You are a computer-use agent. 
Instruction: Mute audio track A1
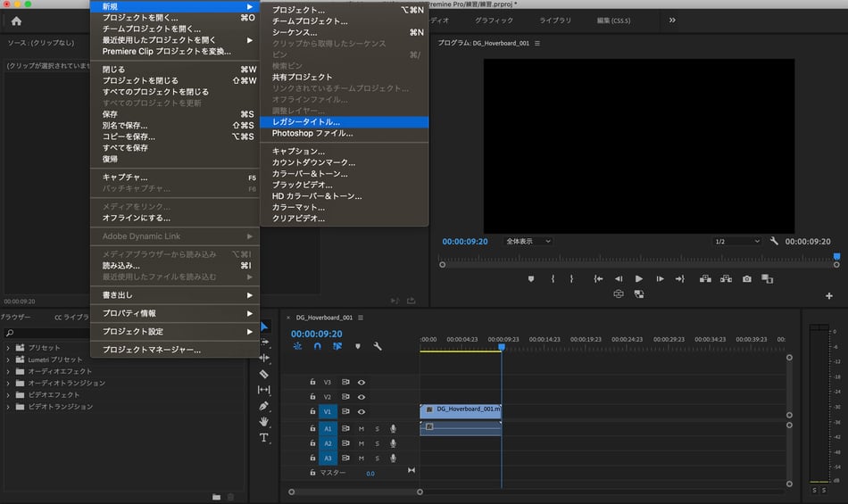[362, 429]
